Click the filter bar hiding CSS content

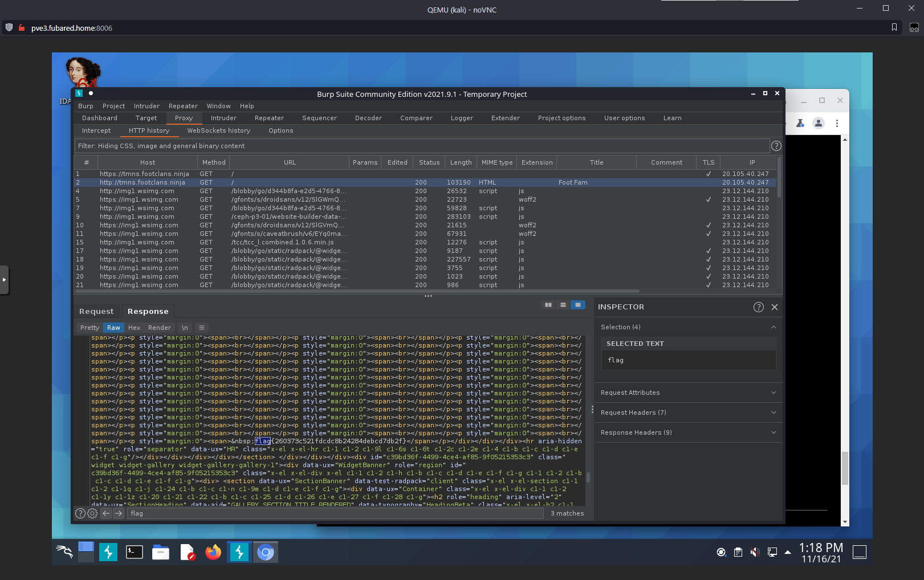422,146
